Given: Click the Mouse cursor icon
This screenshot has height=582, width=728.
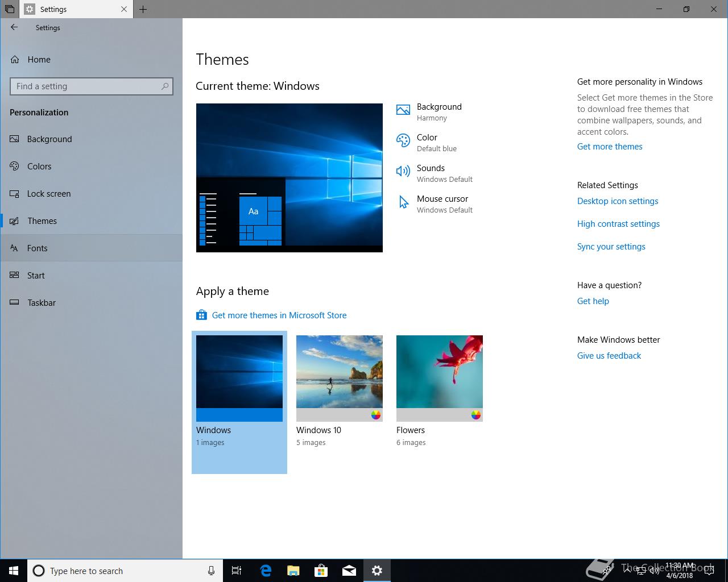Looking at the screenshot, I should pyautogui.click(x=403, y=202).
